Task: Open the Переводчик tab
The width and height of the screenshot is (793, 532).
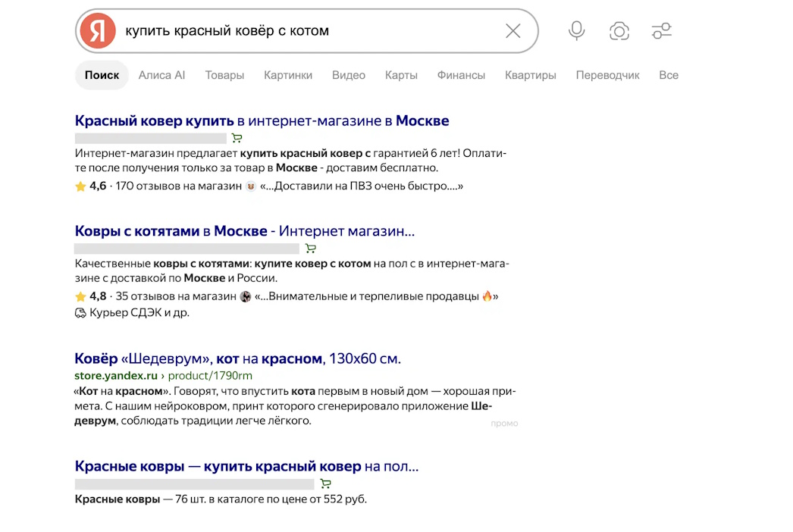Action: 607,75
